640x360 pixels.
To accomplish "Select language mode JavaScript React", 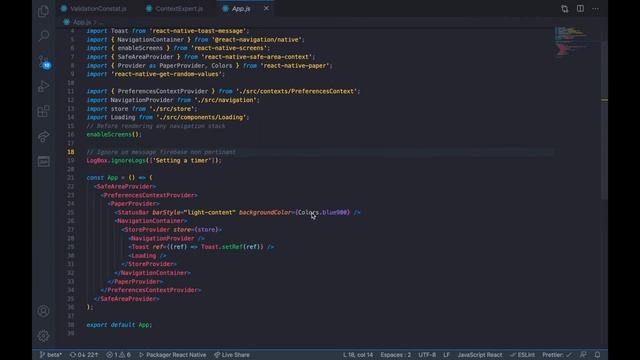I will tap(480, 355).
